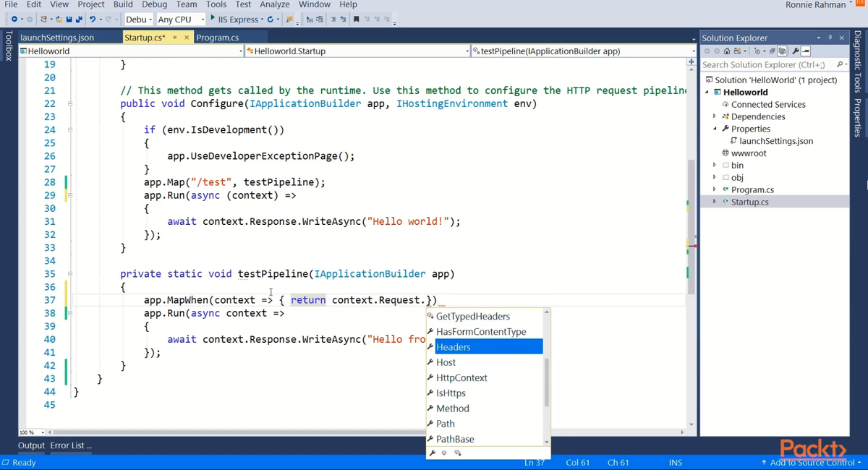Collapse testPipeline method at line 35
Screen dimensions: 868x470
(70, 274)
